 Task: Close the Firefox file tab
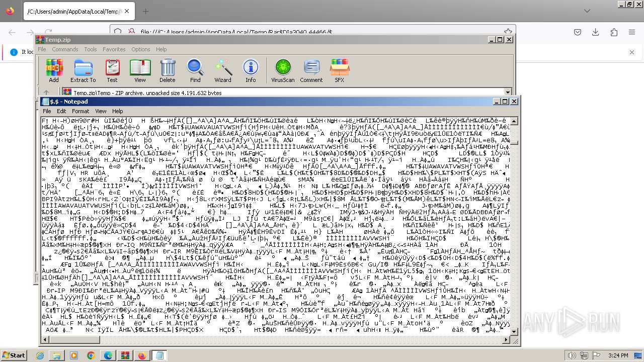(x=126, y=11)
